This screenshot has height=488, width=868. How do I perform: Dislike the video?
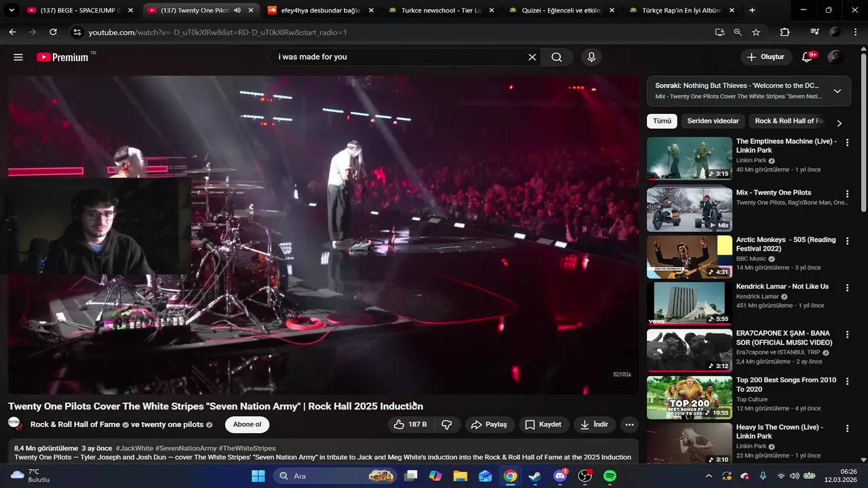coord(447,424)
